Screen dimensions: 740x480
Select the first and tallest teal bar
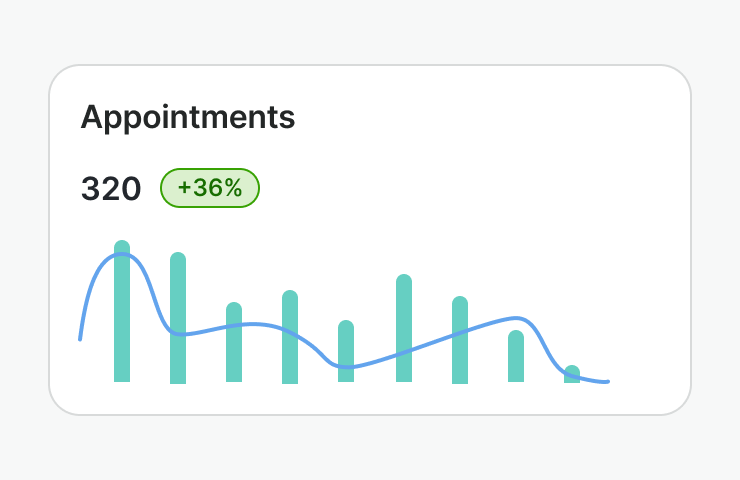click(x=122, y=320)
